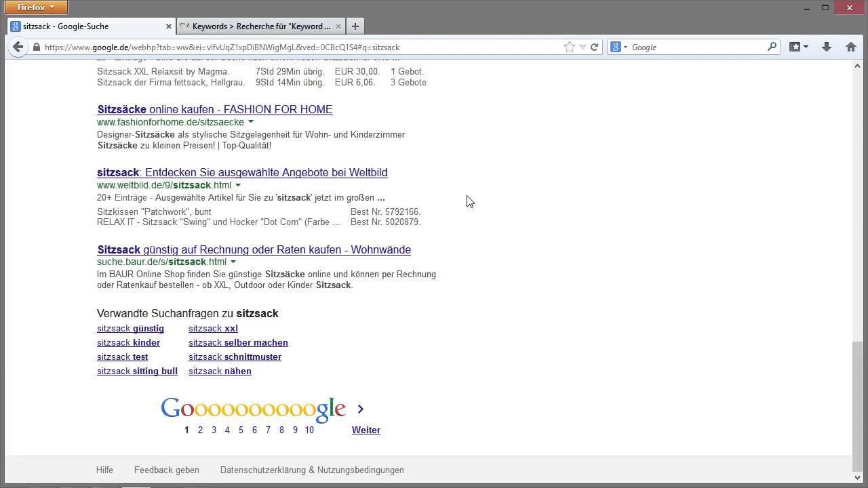Open the Weltbild sitzsack result link
This screenshot has height=488, width=868.
242,172
